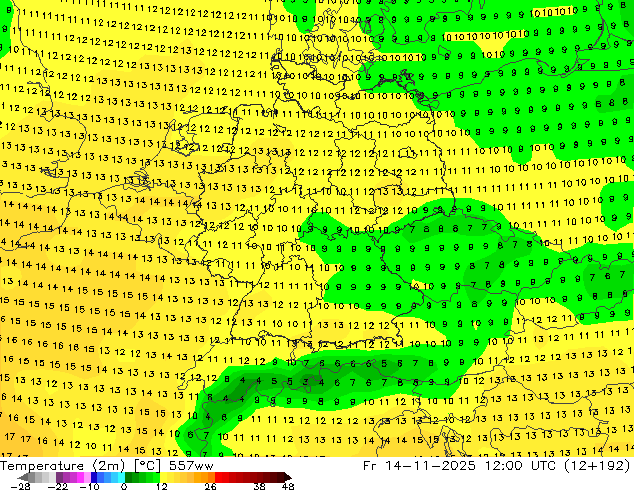Click the "48" legend scale label
Screen dimensions: 634x490
tap(288, 486)
